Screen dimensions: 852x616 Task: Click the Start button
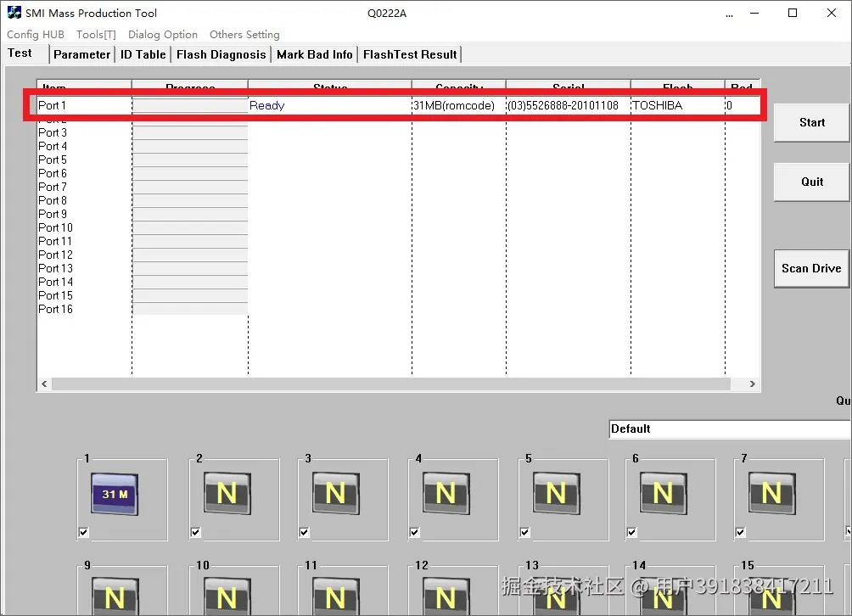[x=812, y=123]
